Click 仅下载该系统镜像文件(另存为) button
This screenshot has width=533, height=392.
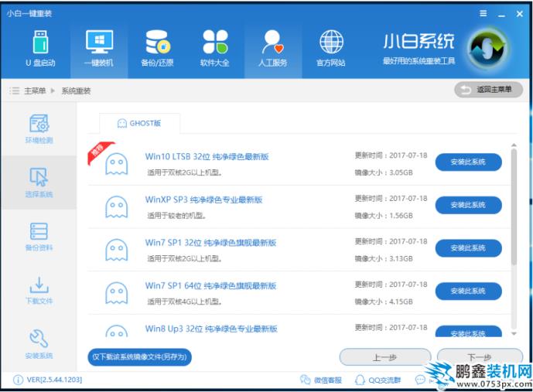[140, 357]
